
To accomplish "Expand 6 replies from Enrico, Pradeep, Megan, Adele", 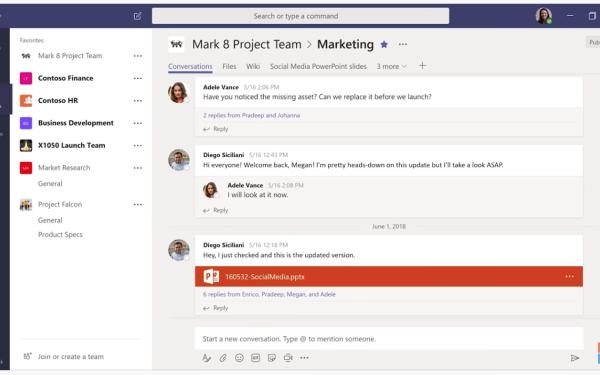I will (269, 294).
